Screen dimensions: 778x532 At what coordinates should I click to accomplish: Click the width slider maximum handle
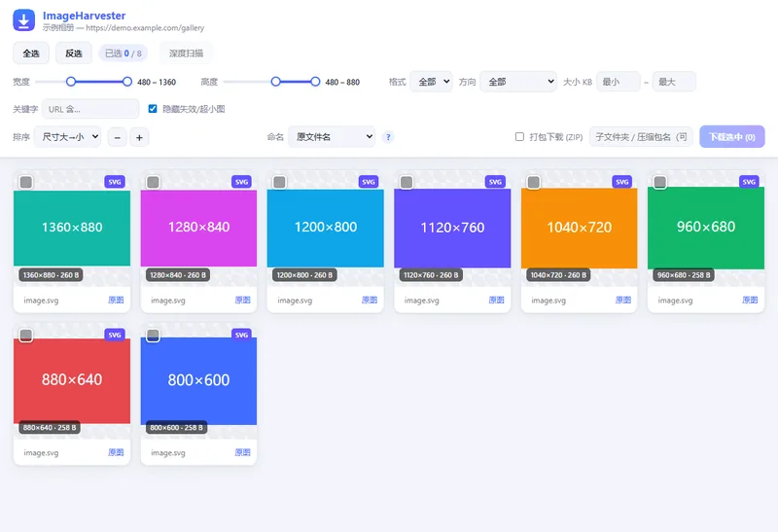127,82
